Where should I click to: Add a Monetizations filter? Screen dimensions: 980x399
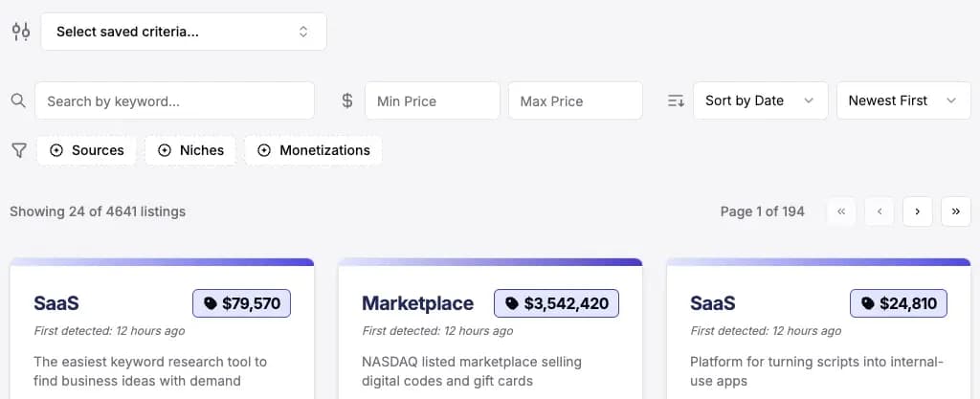pyautogui.click(x=313, y=150)
